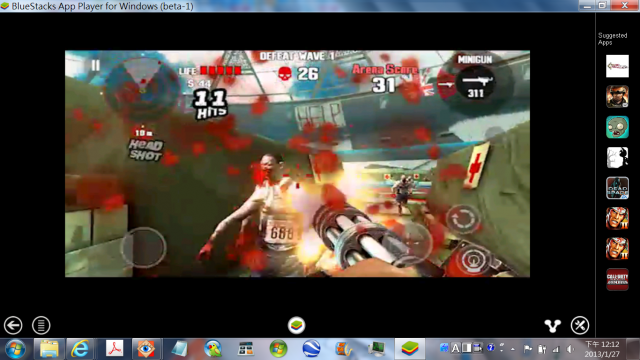Image resolution: width=640 pixels, height=360 pixels.
Task: Switch to the small secondary gun icon
Action: click(446, 85)
